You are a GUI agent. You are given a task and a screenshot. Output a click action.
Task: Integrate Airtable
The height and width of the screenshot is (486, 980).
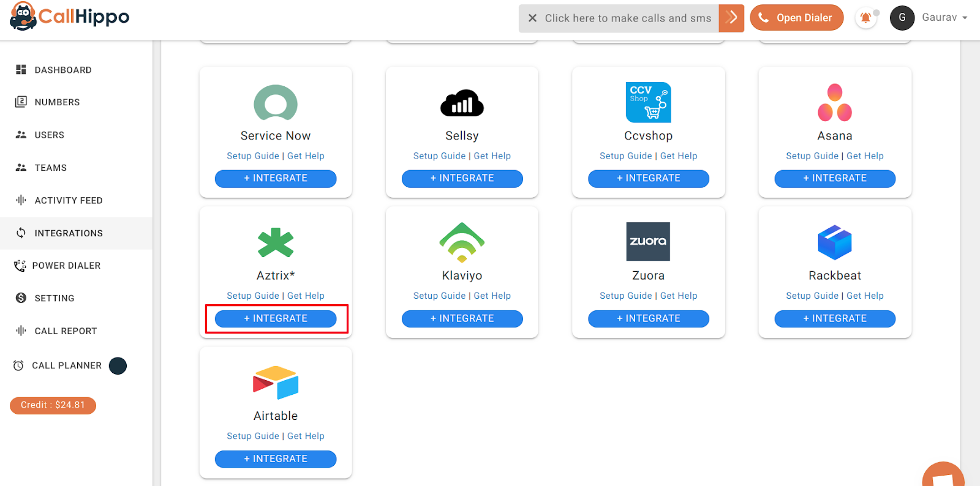point(276,458)
